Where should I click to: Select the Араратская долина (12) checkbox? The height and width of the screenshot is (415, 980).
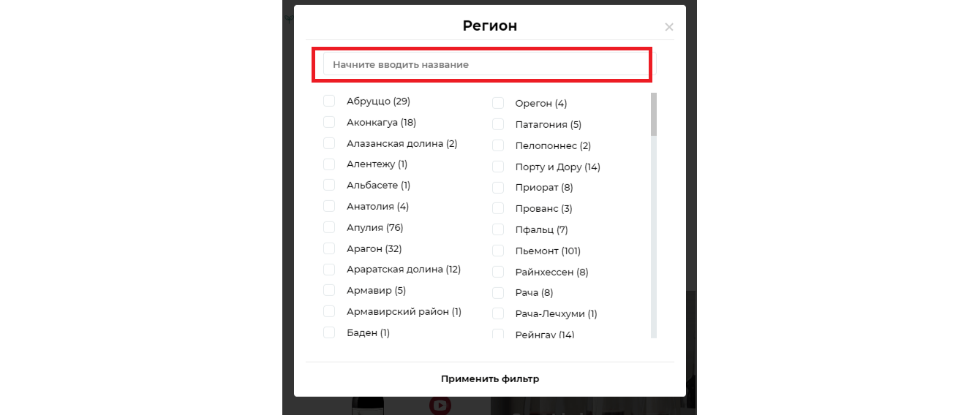[329, 270]
